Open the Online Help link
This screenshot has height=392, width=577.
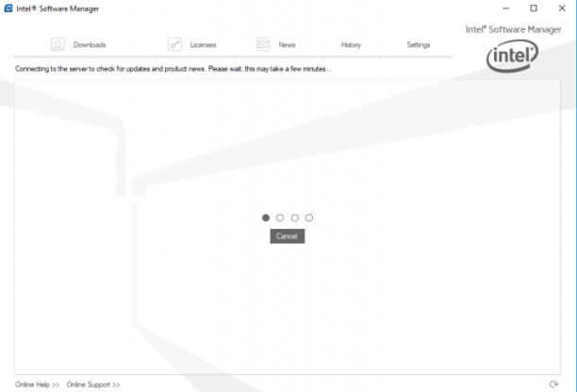[x=37, y=384]
